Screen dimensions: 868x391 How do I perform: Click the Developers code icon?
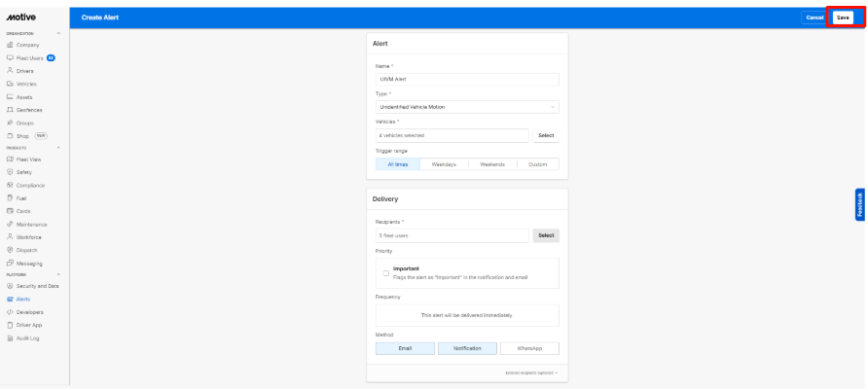point(10,311)
